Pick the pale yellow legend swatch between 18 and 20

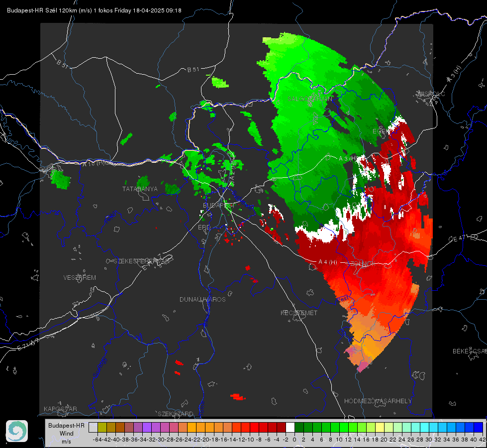(380, 427)
